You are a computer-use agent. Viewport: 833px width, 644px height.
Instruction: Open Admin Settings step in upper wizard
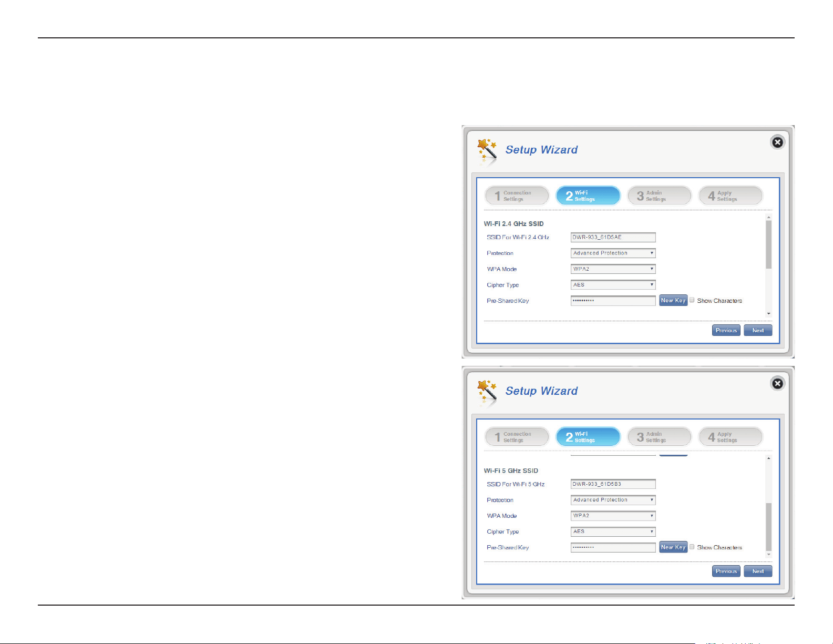coord(659,196)
